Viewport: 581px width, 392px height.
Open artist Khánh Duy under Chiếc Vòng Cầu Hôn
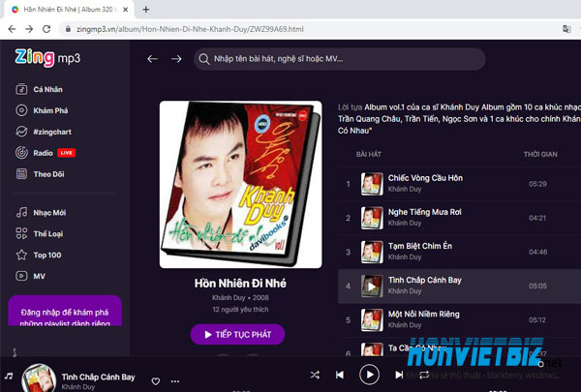[x=405, y=189]
